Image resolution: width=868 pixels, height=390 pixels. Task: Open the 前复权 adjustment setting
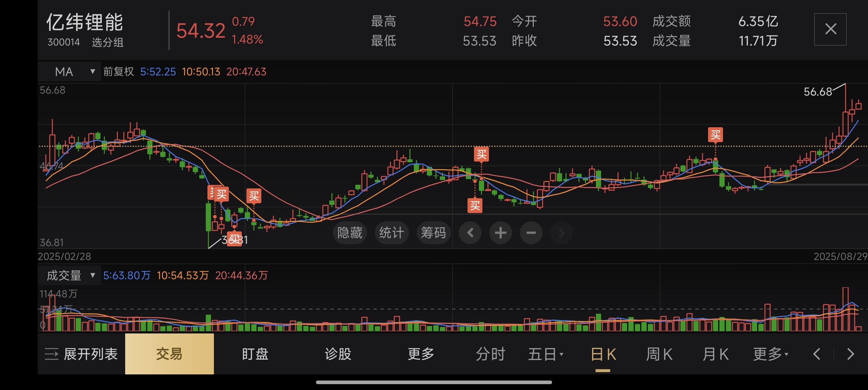coord(118,71)
